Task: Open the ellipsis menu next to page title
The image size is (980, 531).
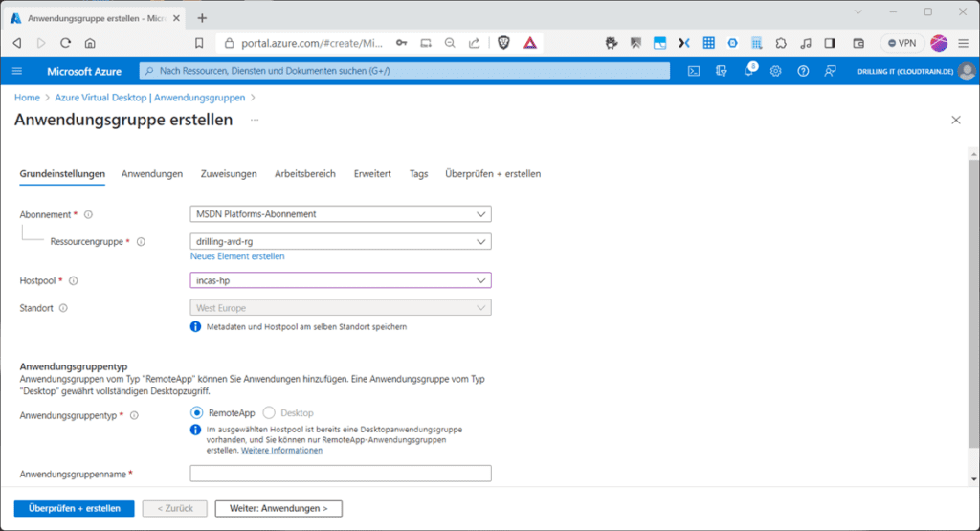Action: 255,120
